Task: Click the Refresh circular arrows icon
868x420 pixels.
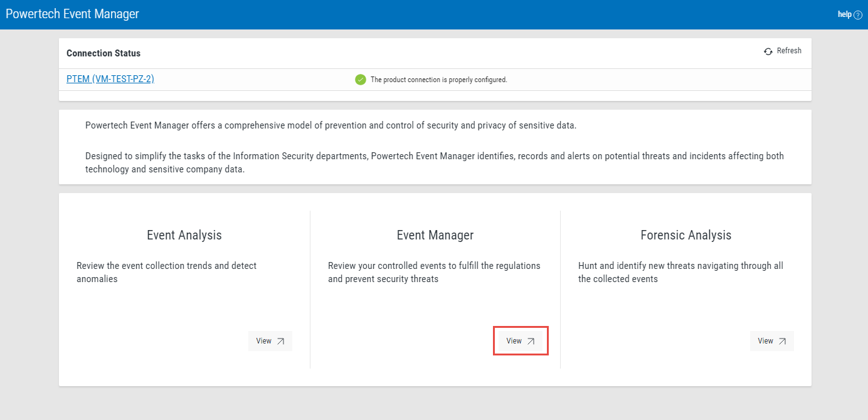Action: 768,51
